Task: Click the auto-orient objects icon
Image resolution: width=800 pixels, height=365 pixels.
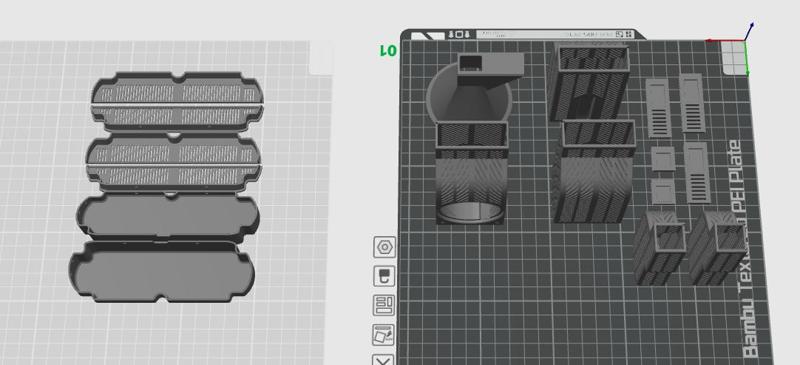Action: 384,334
